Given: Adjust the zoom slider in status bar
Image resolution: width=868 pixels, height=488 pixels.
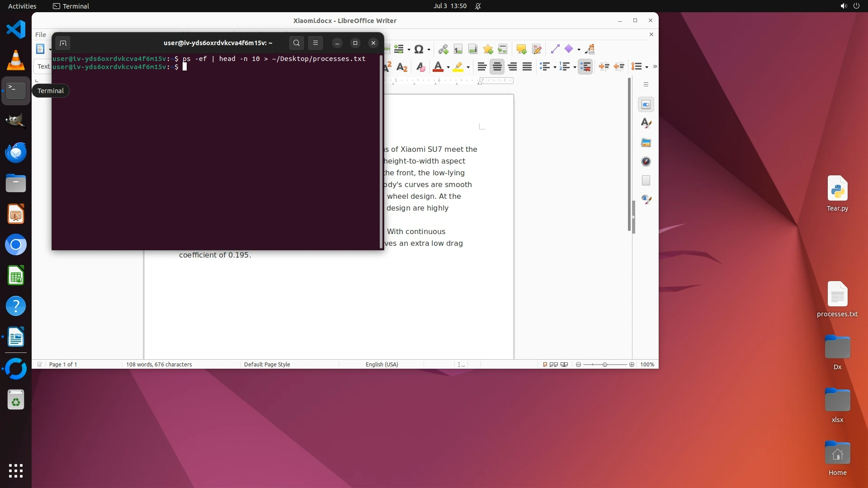Looking at the screenshot, I should coord(605,364).
